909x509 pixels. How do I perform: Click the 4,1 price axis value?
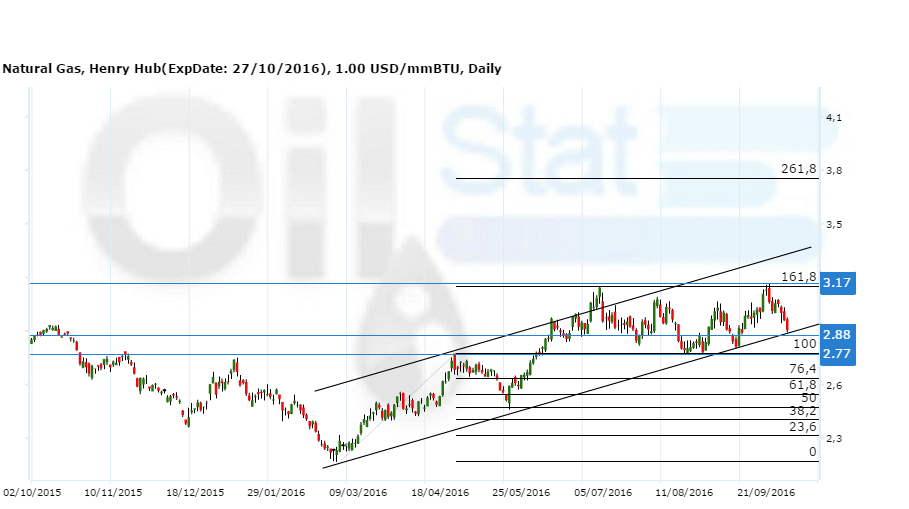pyautogui.click(x=834, y=118)
